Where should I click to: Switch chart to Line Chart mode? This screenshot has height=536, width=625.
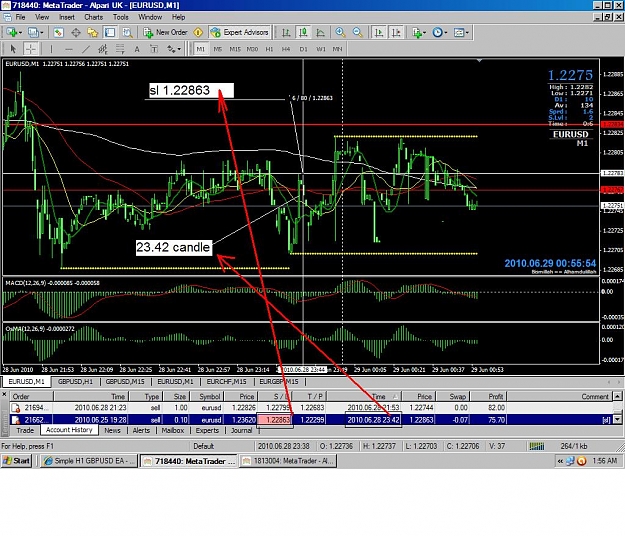[320, 33]
